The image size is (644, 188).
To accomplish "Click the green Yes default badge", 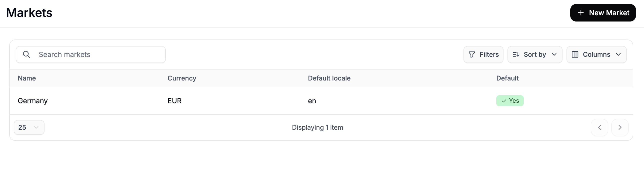I will 510,101.
